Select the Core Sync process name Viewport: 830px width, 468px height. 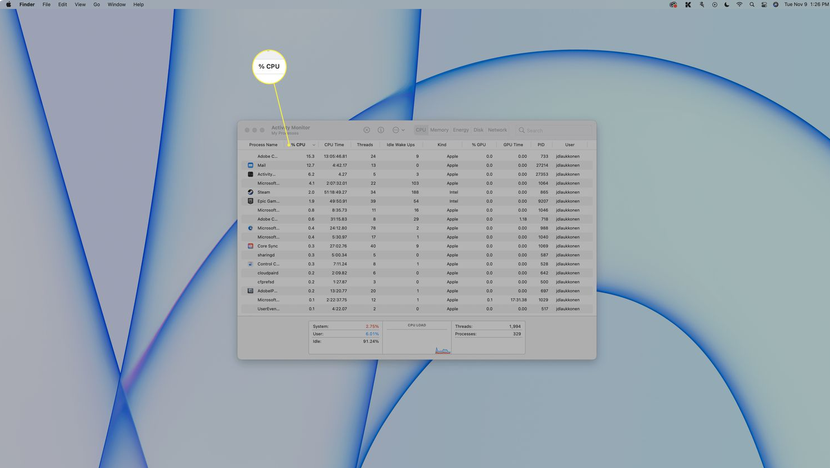pyautogui.click(x=267, y=246)
